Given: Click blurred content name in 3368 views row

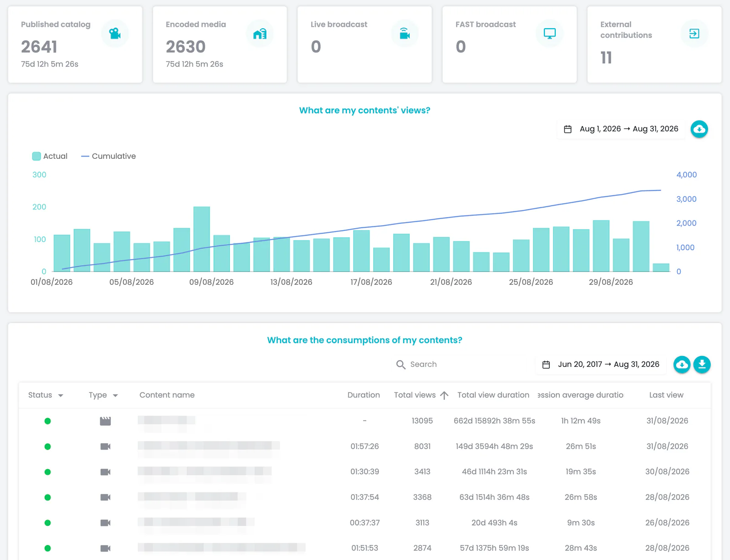Looking at the screenshot, I should pyautogui.click(x=192, y=497).
